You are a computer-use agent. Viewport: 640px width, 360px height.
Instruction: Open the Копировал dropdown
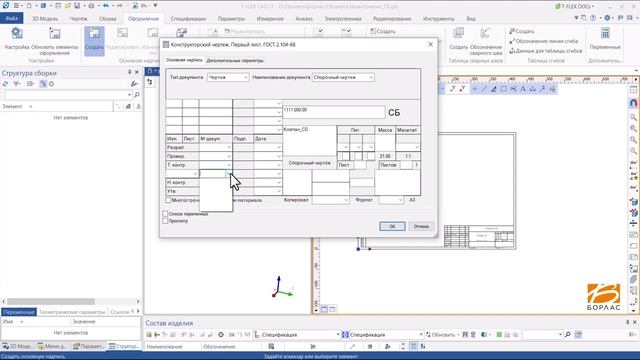click(331, 200)
